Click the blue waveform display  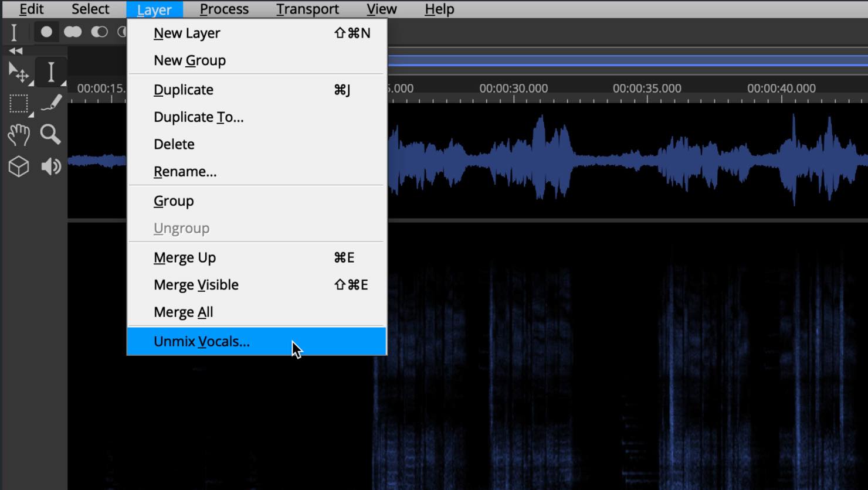(628, 159)
